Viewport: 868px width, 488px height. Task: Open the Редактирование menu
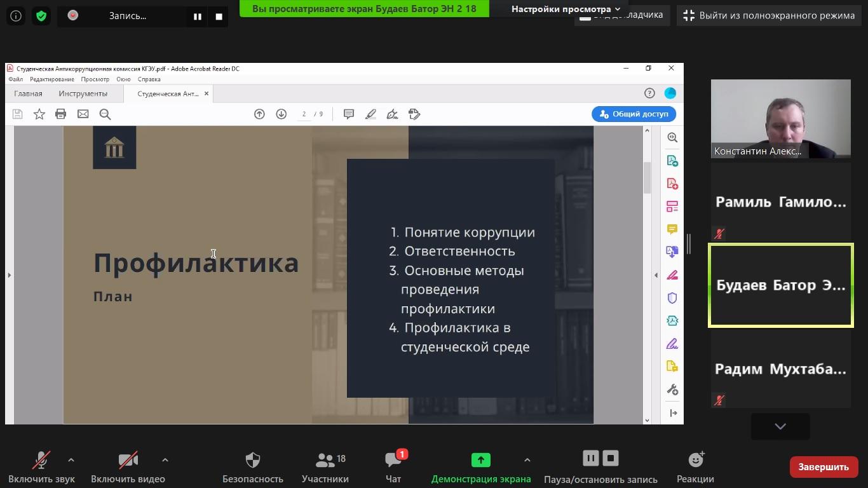pyautogui.click(x=51, y=79)
